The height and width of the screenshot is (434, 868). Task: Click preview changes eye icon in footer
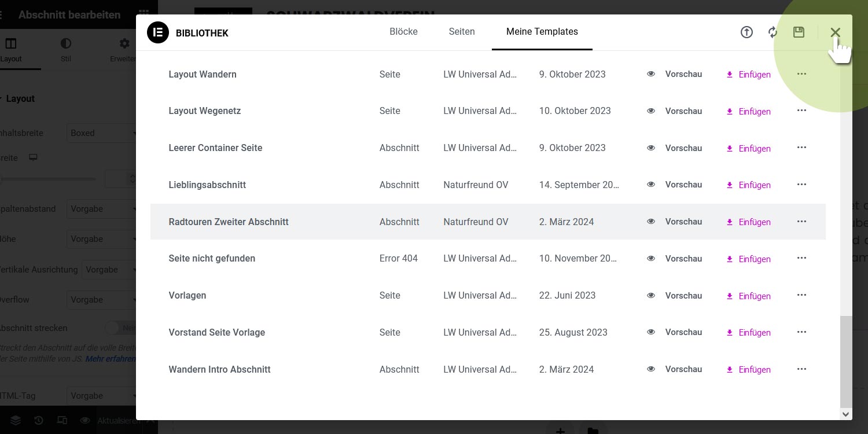pyautogui.click(x=85, y=421)
